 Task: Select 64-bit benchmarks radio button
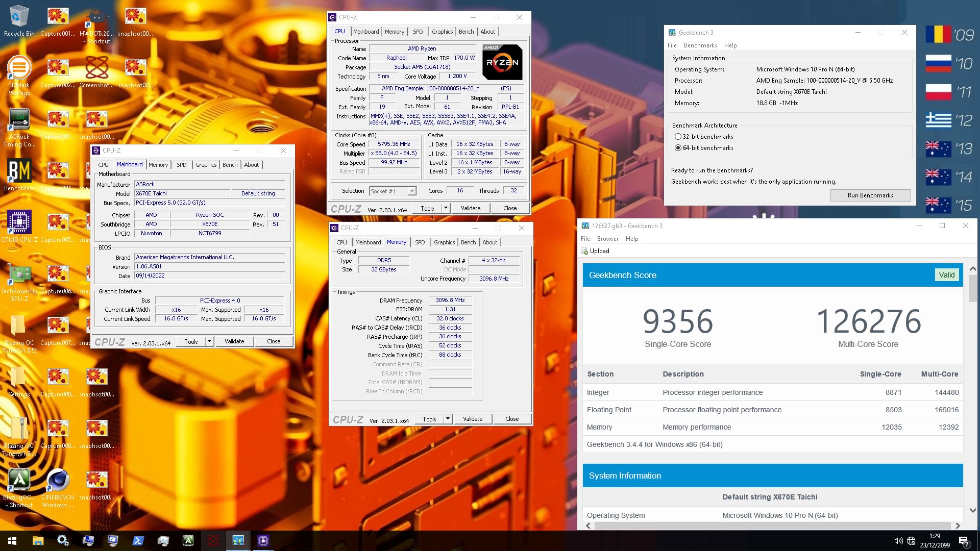[x=678, y=148]
